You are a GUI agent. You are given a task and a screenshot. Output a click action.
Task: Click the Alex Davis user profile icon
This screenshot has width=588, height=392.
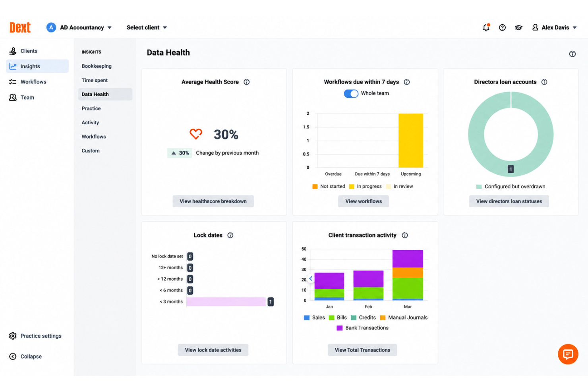coord(535,27)
